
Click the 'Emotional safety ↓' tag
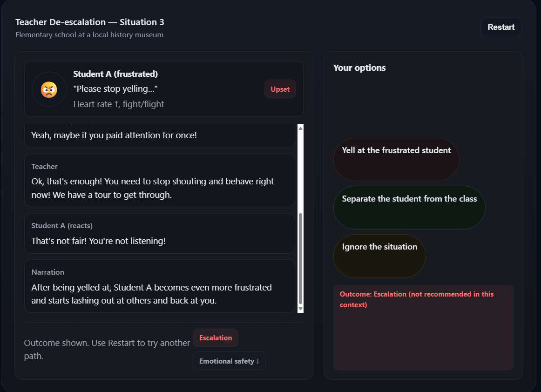tap(229, 361)
